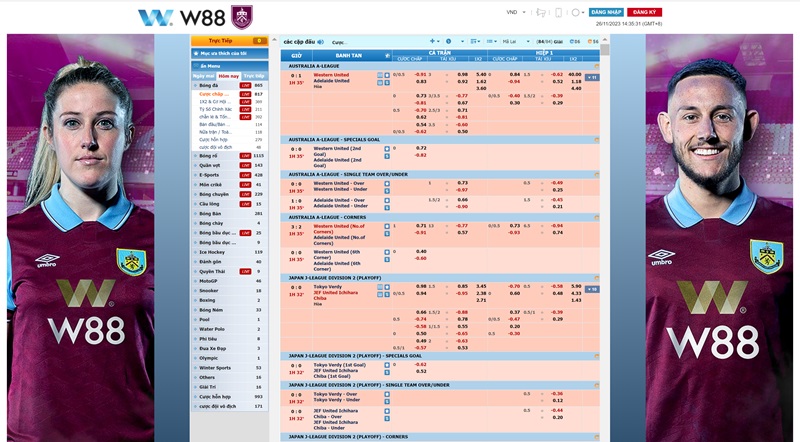The image size is (800, 442).
Task: Select the Tỷ Số Chính Xác submenu item
Action: (x=215, y=109)
